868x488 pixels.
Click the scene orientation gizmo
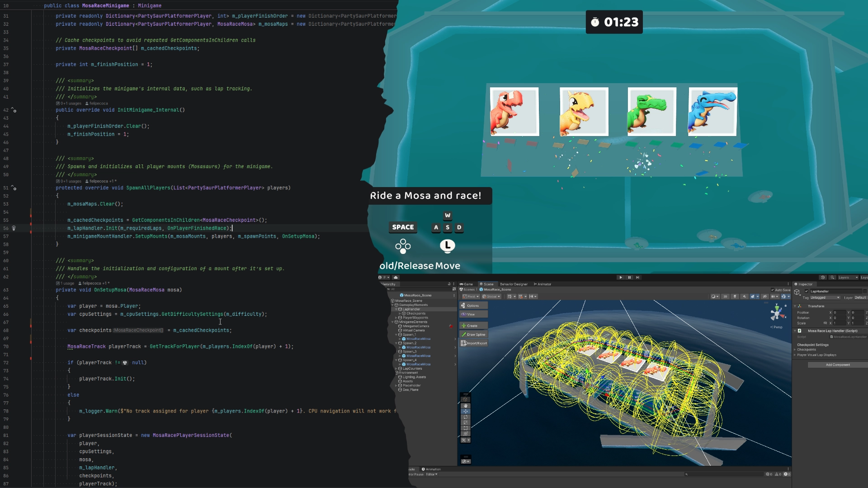(x=777, y=313)
